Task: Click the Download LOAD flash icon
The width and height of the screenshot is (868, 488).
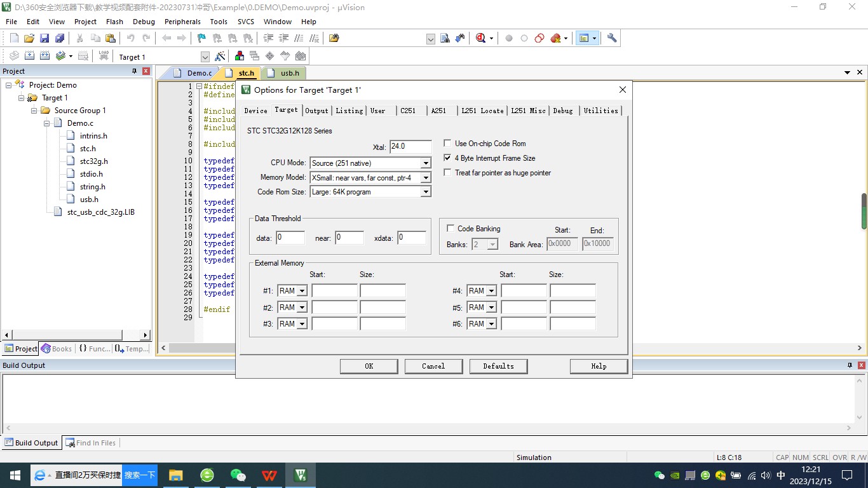Action: point(104,56)
